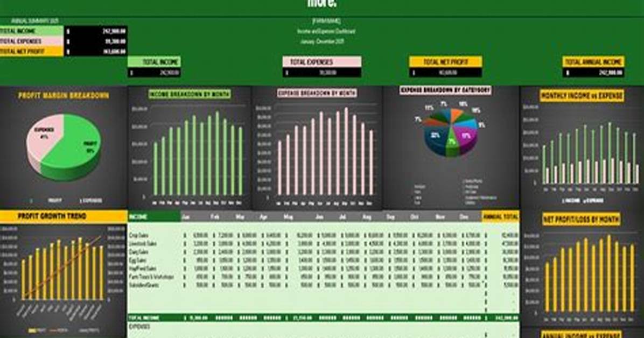Click the TOTAL ANNUAL INCOME card header
The image size is (644, 338).
(x=593, y=62)
